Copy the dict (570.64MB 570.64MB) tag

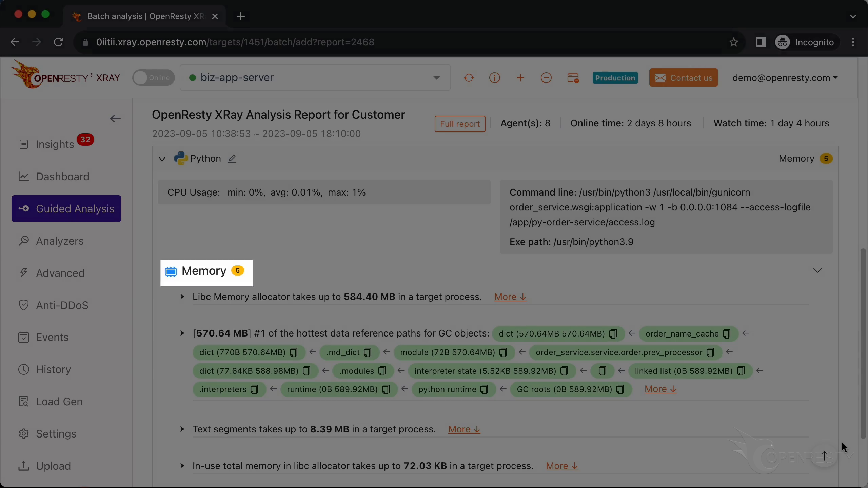click(x=613, y=334)
